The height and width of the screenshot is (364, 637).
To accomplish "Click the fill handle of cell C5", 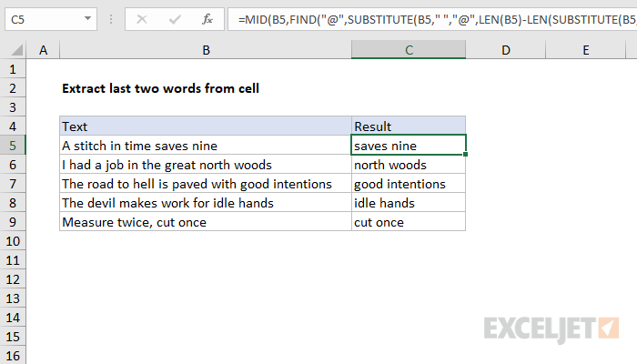I will [x=465, y=155].
